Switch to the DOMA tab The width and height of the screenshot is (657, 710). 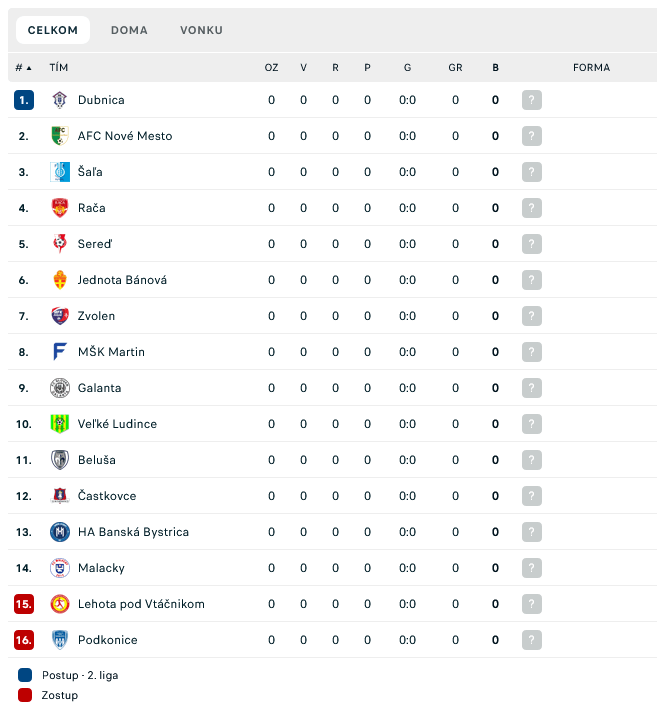click(x=129, y=30)
